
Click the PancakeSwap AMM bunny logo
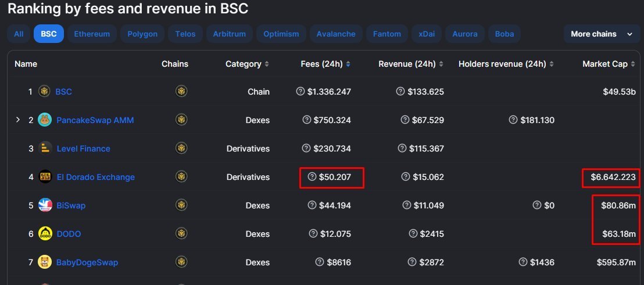(45, 120)
